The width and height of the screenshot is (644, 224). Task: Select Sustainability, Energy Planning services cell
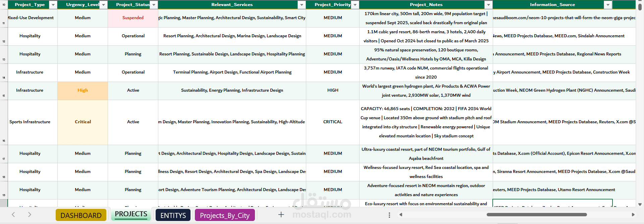pyautogui.click(x=232, y=91)
